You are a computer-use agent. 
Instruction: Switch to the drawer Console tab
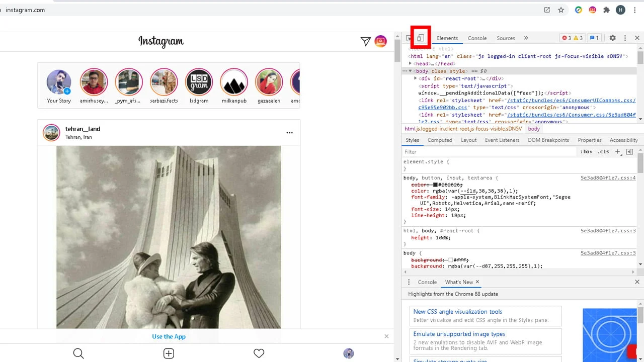tap(427, 282)
